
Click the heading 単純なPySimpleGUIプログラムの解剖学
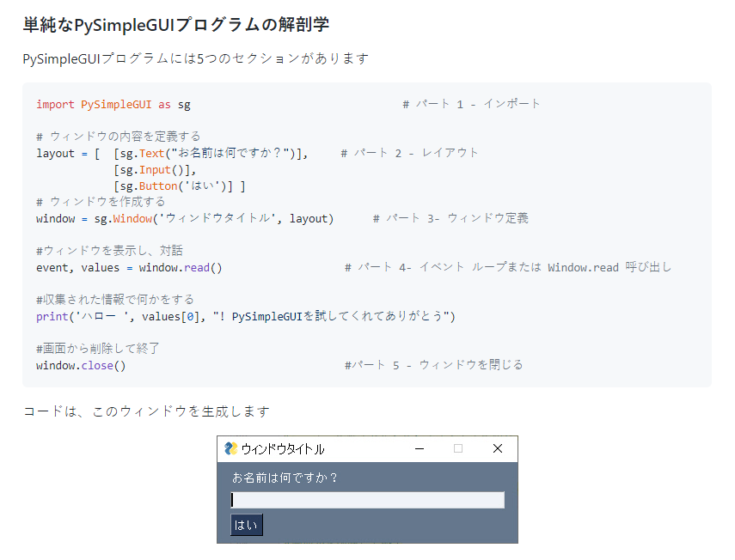coord(175,25)
